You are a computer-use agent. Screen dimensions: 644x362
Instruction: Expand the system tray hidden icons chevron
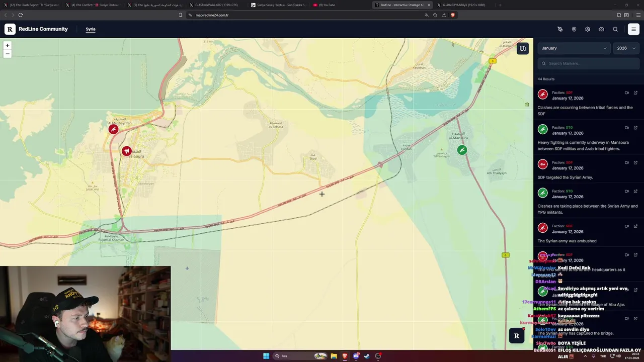(x=585, y=356)
